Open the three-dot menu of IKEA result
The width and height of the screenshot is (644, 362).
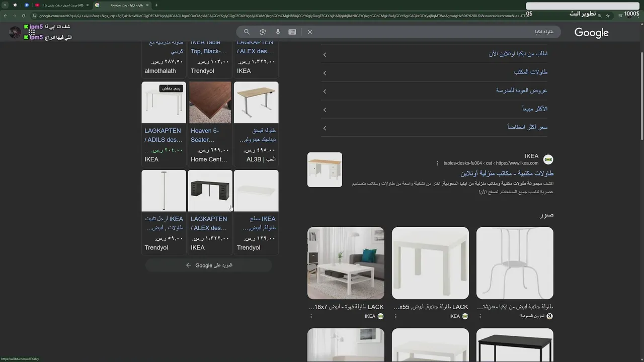tap(437, 163)
